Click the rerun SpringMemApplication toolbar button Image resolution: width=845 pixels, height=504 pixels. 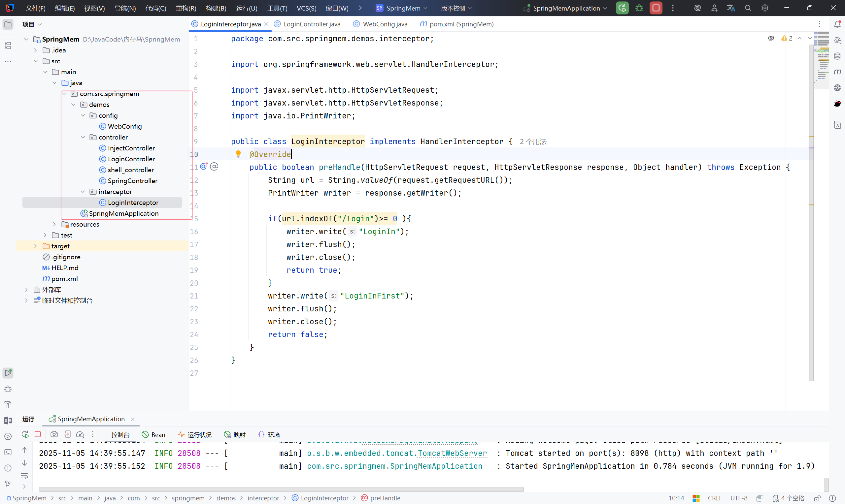(x=622, y=8)
